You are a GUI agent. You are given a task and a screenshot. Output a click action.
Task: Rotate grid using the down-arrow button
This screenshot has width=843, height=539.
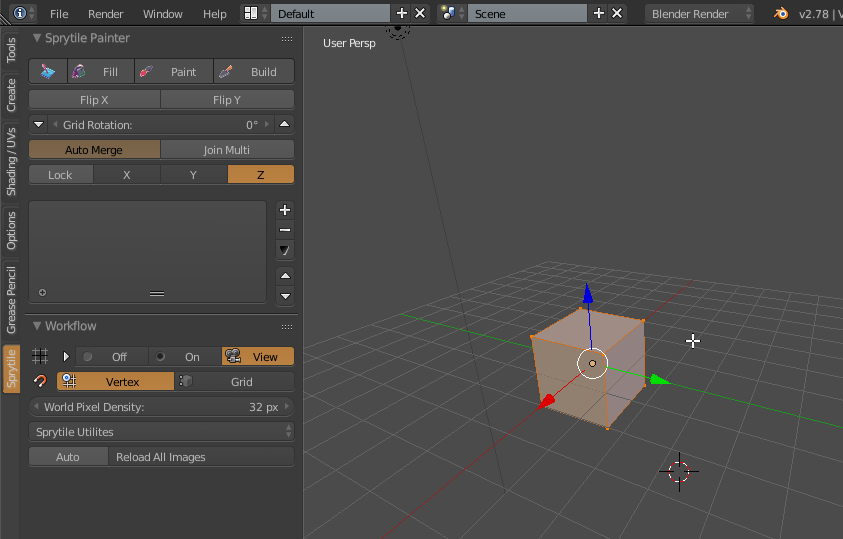38,125
